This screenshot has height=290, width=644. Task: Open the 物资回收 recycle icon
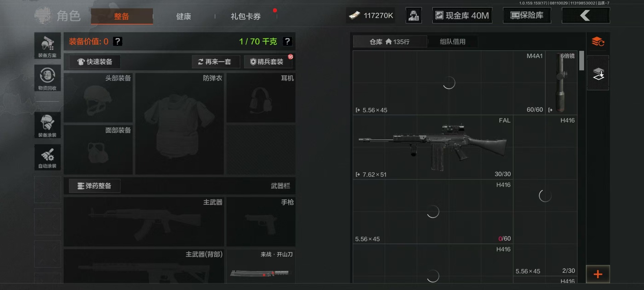point(47,78)
